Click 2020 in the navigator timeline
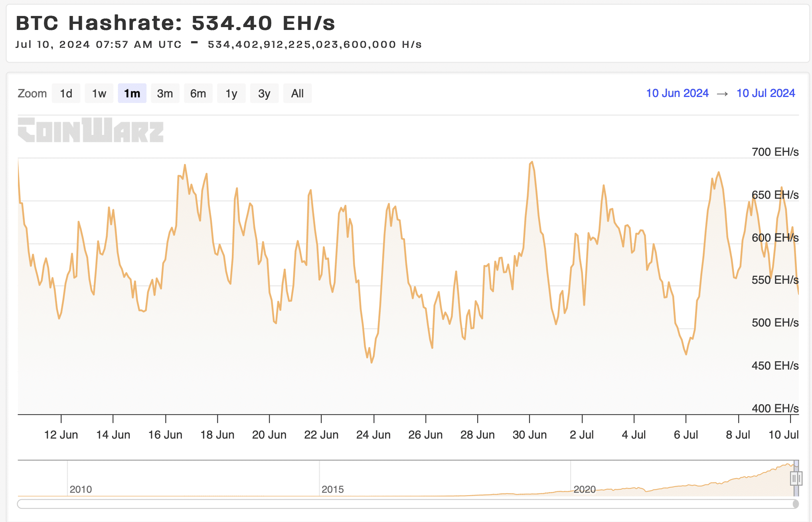Screen dimensions: 812x522 (x=585, y=489)
